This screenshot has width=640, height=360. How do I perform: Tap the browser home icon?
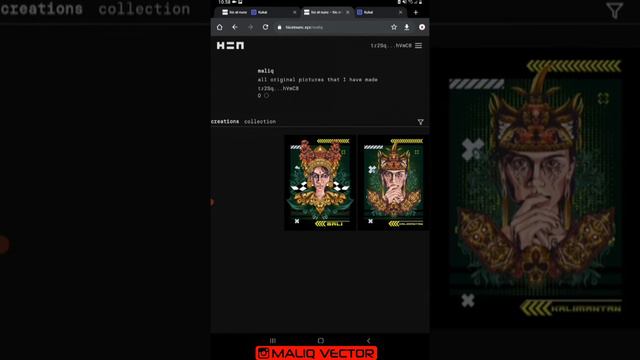point(220,27)
